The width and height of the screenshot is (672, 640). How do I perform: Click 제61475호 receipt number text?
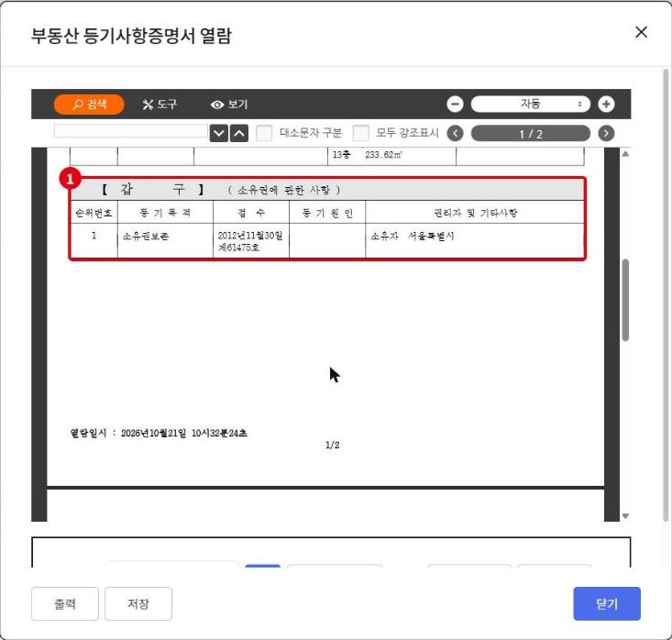[x=238, y=248]
